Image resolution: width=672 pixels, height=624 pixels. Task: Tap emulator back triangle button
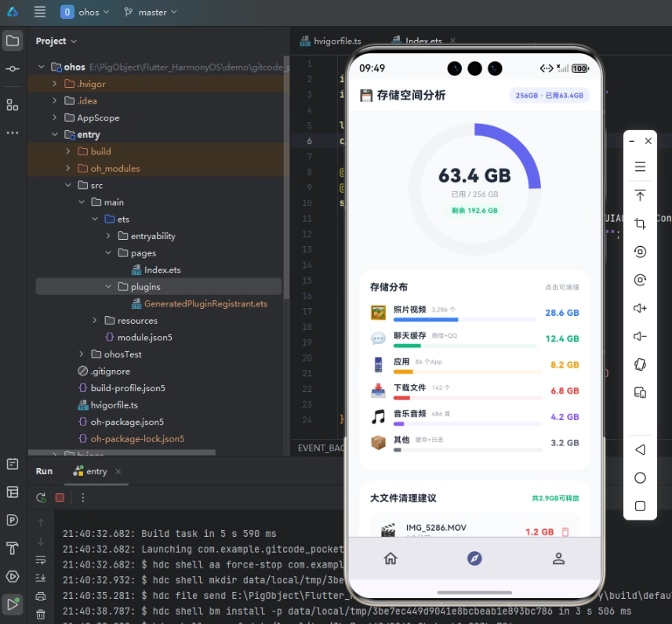(640, 449)
